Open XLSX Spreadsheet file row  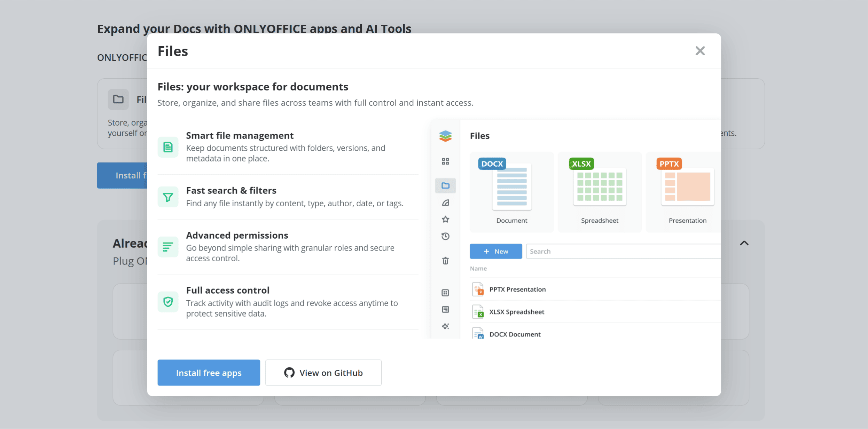(595, 312)
